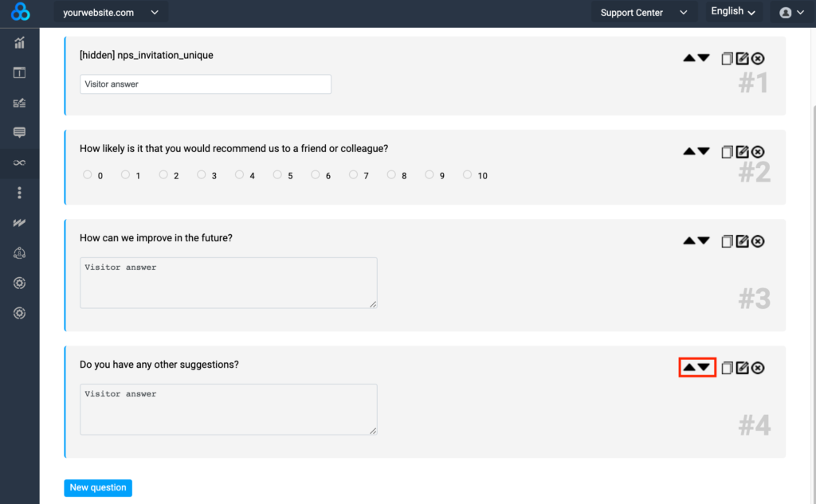Open the English language dropdown
This screenshot has height=504, width=816.
(x=732, y=12)
